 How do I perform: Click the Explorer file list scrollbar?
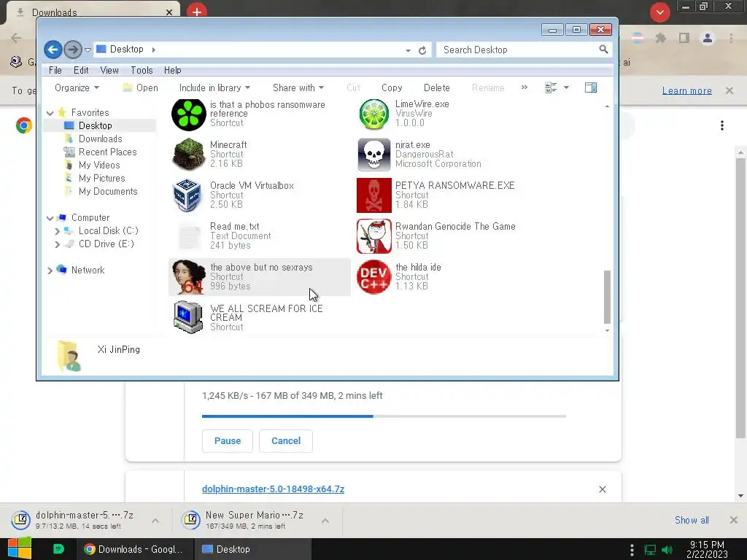[607, 297]
